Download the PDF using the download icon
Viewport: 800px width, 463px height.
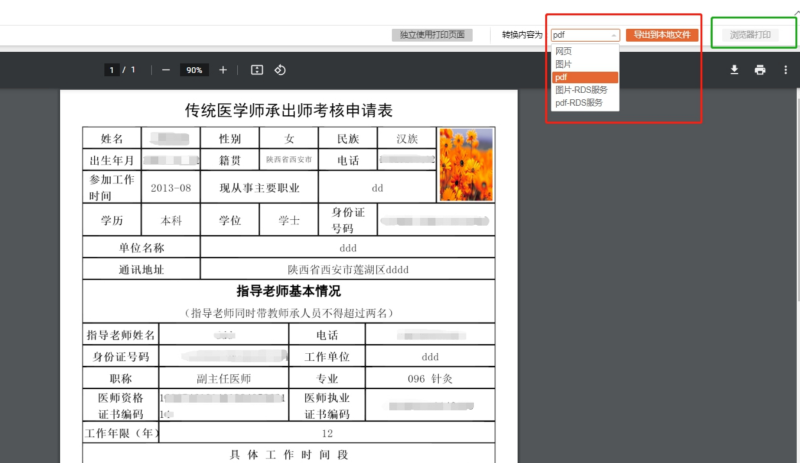click(734, 70)
